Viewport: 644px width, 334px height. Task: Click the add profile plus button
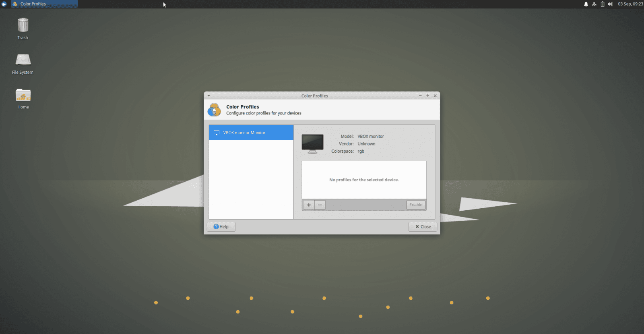click(x=309, y=205)
